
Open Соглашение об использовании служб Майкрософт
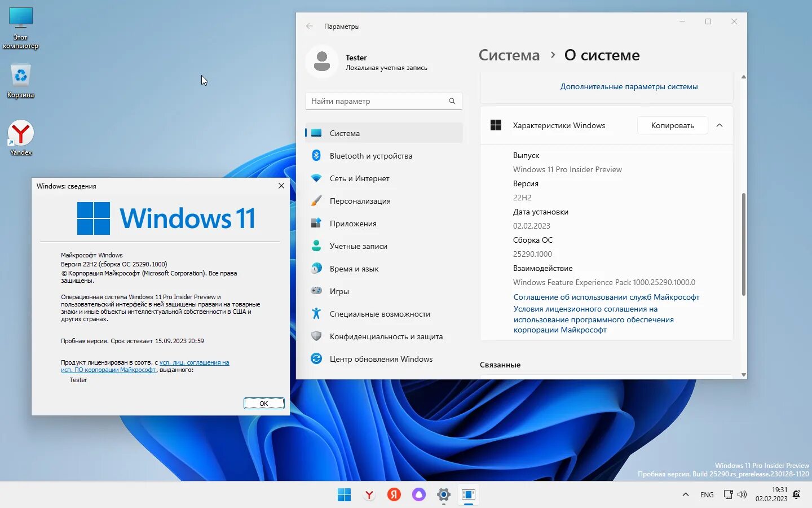(x=606, y=297)
